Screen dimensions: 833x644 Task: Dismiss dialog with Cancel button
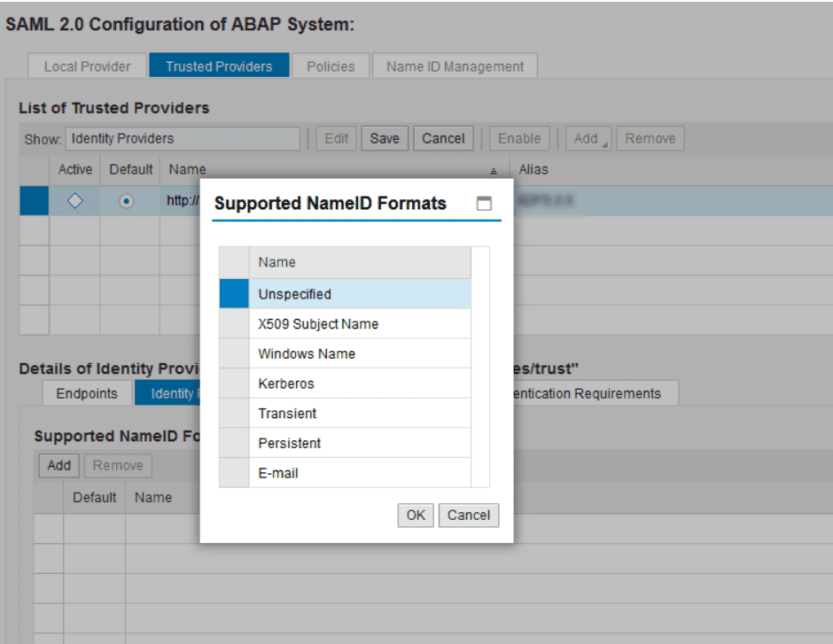pyautogui.click(x=469, y=515)
